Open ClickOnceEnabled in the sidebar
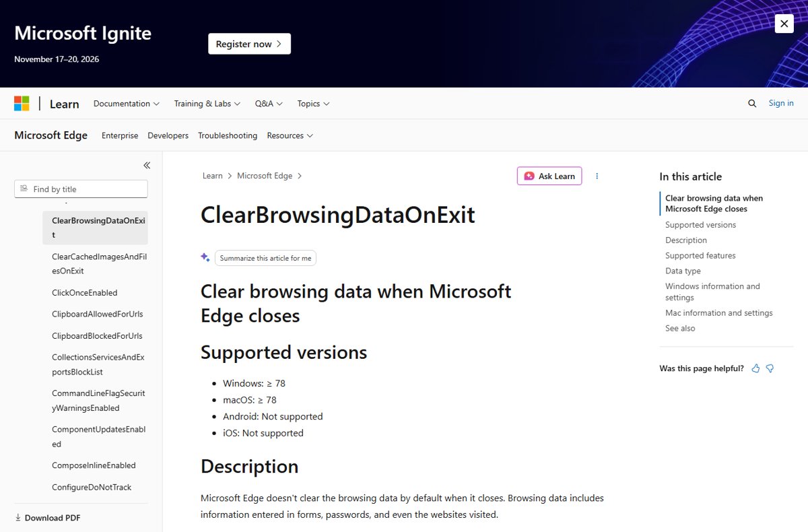 (85, 293)
